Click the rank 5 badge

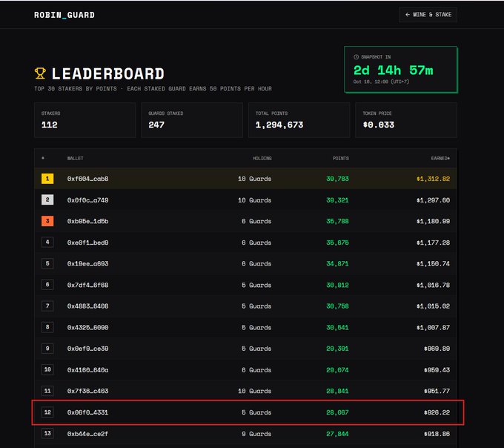click(47, 263)
